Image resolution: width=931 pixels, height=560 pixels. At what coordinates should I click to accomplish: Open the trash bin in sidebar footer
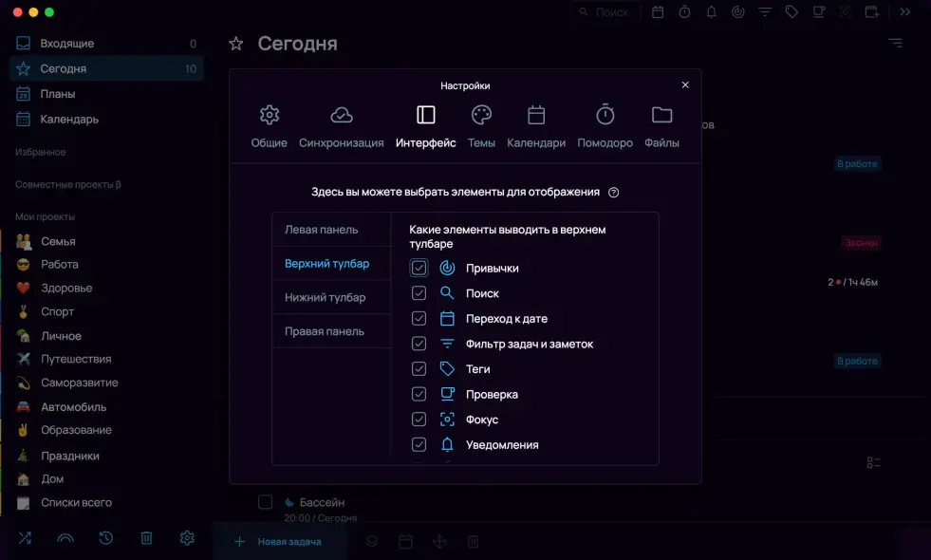point(147,538)
